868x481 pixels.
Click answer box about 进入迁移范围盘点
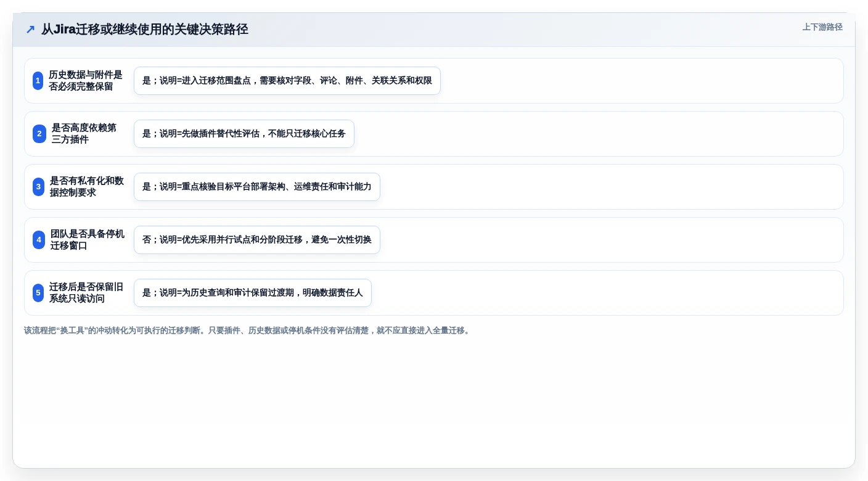point(287,81)
